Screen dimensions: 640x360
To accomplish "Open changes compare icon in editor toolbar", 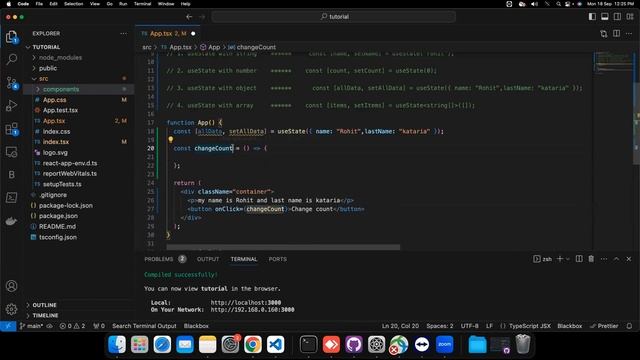I will click(603, 33).
